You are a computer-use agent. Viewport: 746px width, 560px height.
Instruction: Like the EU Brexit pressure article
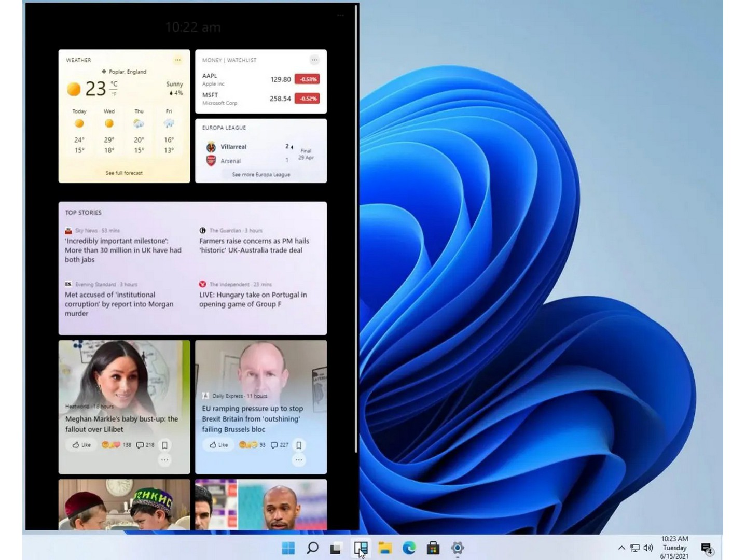[x=218, y=445]
